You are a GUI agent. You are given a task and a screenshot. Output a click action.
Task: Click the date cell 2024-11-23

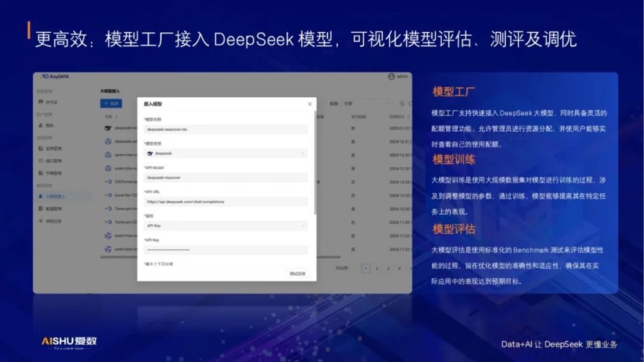[x=400, y=236]
